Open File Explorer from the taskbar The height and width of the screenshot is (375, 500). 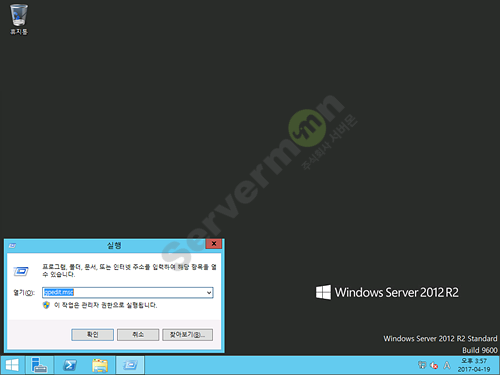pos(100,365)
